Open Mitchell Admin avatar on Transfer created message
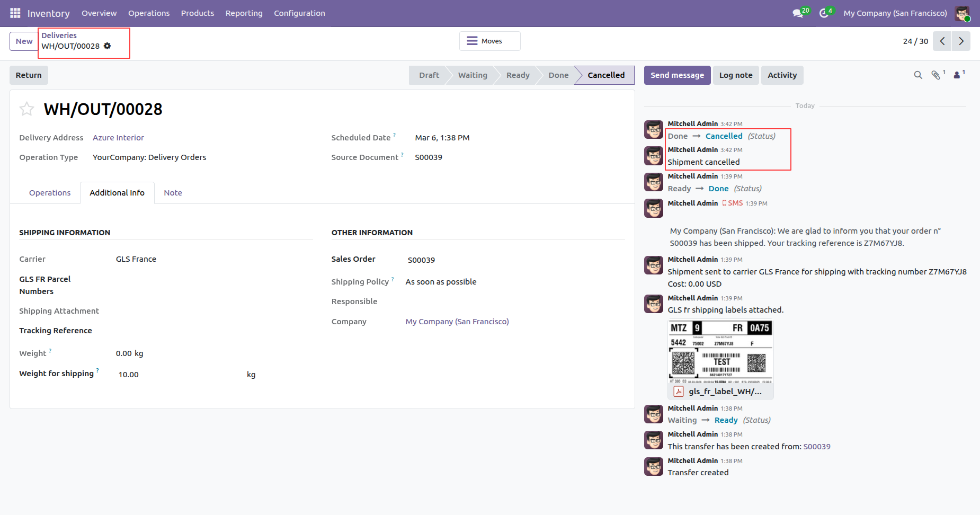This screenshot has width=980, height=515. tap(654, 466)
